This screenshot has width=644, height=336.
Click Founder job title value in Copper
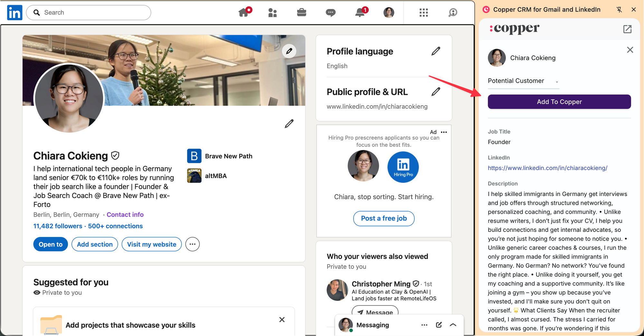click(x=499, y=142)
